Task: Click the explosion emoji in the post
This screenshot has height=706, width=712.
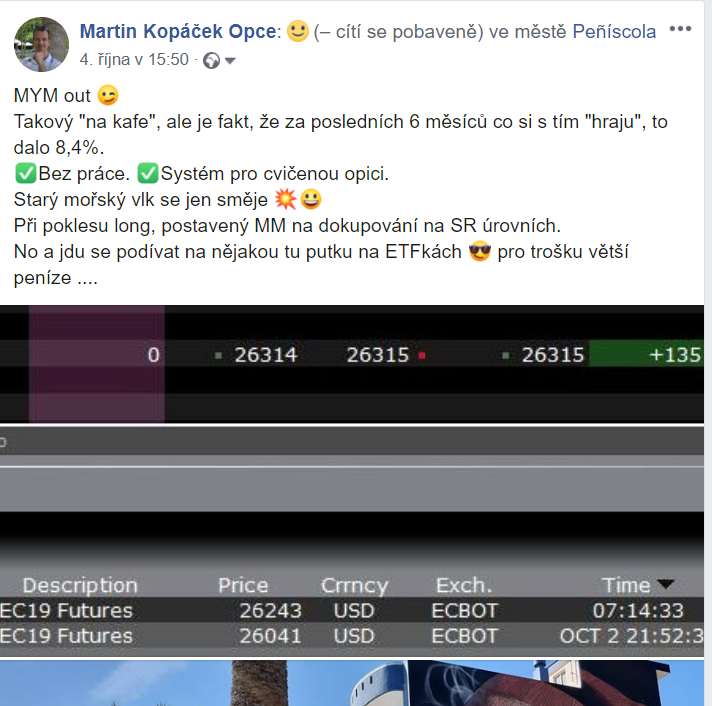Action: [x=286, y=199]
